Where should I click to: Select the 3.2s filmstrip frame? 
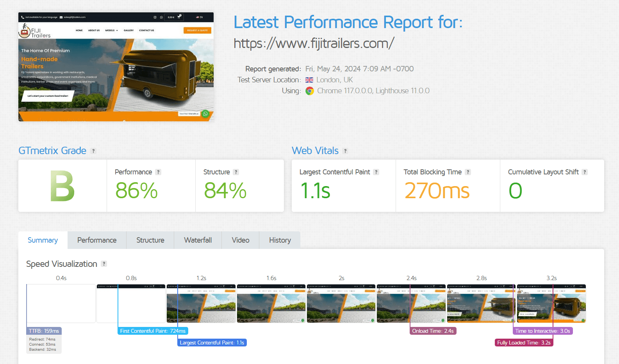click(551, 304)
